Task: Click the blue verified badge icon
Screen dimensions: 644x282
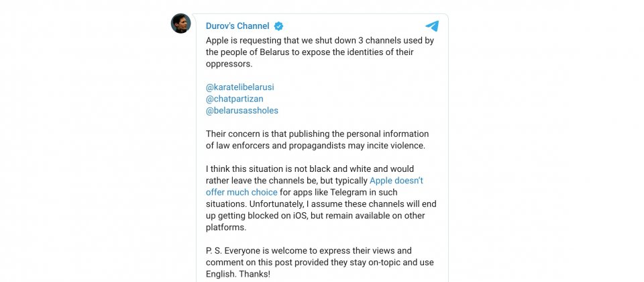Action: [x=278, y=26]
